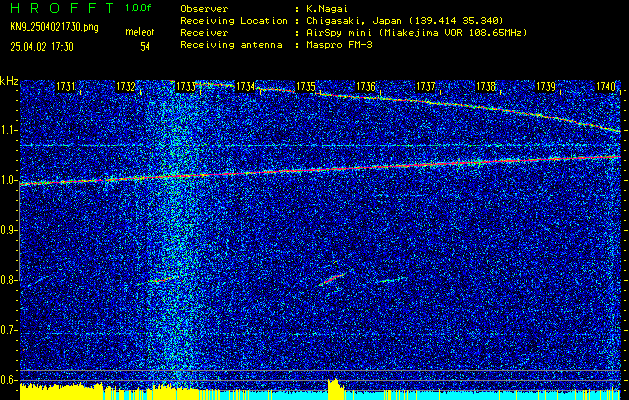Click the 1739 time marker
The width and height of the screenshot is (629, 400).
(x=546, y=87)
